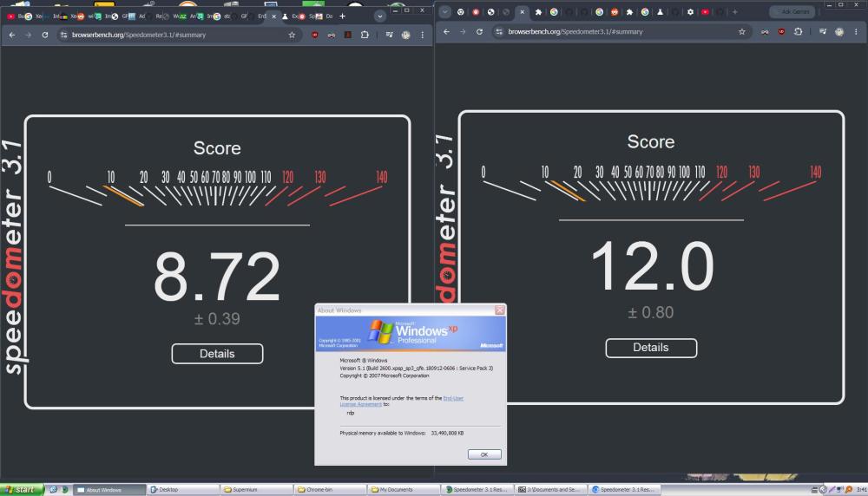The image size is (868, 496).
Task: Open Extensions puzzle icon in left browser
Action: 365,35
